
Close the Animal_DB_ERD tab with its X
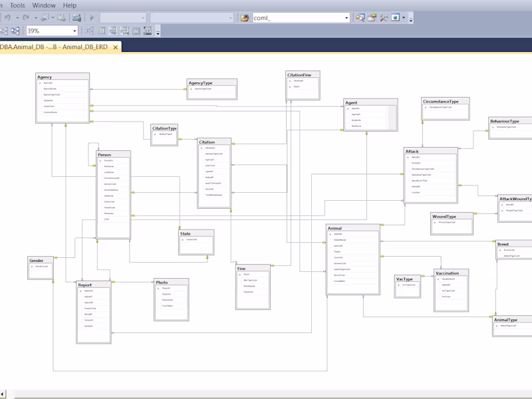(x=116, y=48)
